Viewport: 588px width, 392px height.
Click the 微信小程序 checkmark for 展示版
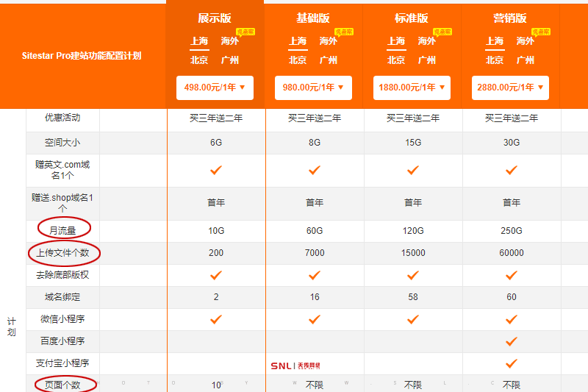click(216, 319)
